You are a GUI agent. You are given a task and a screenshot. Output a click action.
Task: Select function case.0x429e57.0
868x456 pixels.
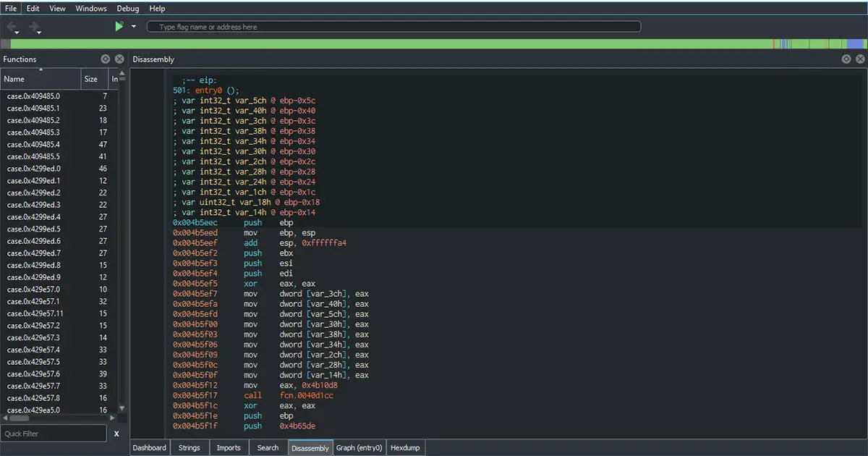pos(58,290)
